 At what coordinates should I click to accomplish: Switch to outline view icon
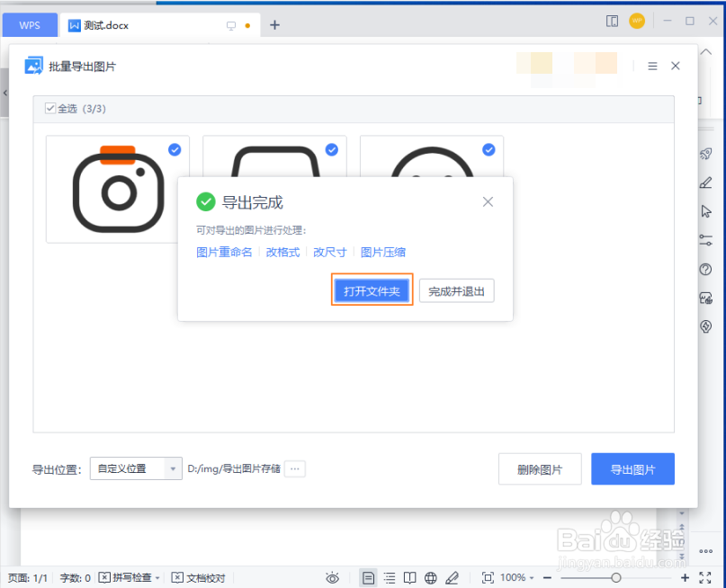tap(390, 577)
